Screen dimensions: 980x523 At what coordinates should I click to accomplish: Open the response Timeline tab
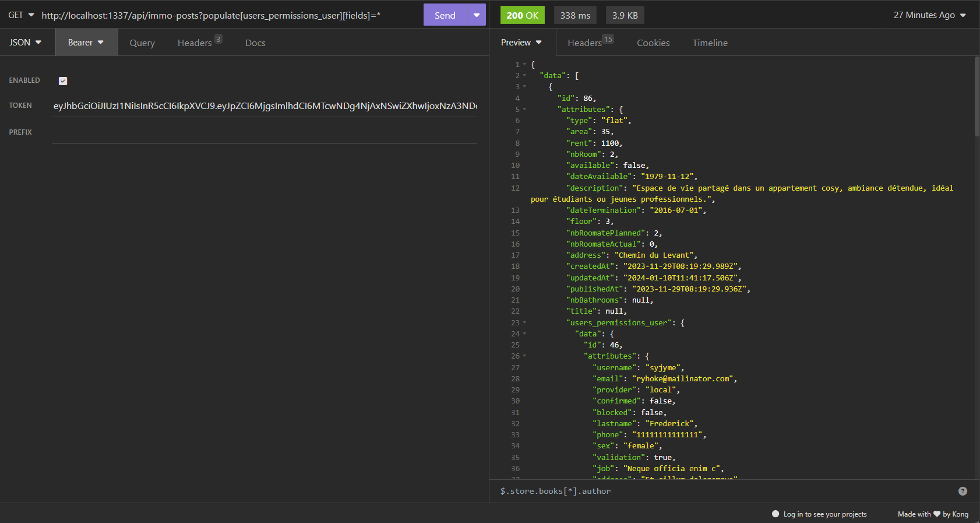coord(710,43)
